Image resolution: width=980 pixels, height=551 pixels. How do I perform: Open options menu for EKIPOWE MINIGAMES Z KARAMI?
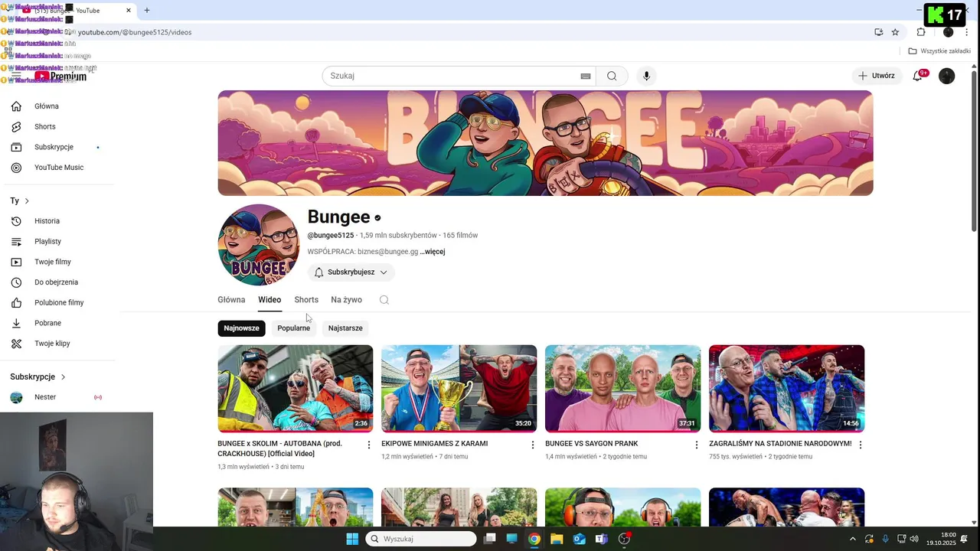533,445
